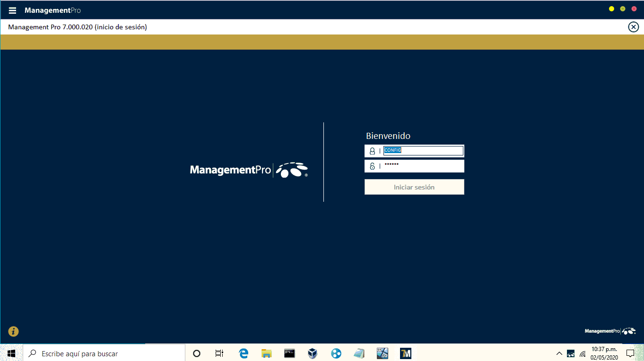Open the Windows notification center icon
Viewport: 644px width, 361px height.
pos(630,353)
